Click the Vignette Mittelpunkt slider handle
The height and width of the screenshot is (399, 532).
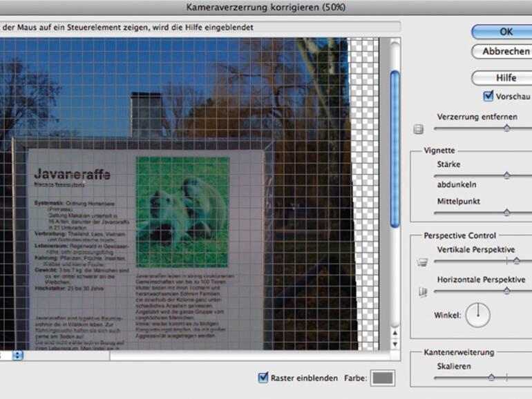pyautogui.click(x=506, y=212)
